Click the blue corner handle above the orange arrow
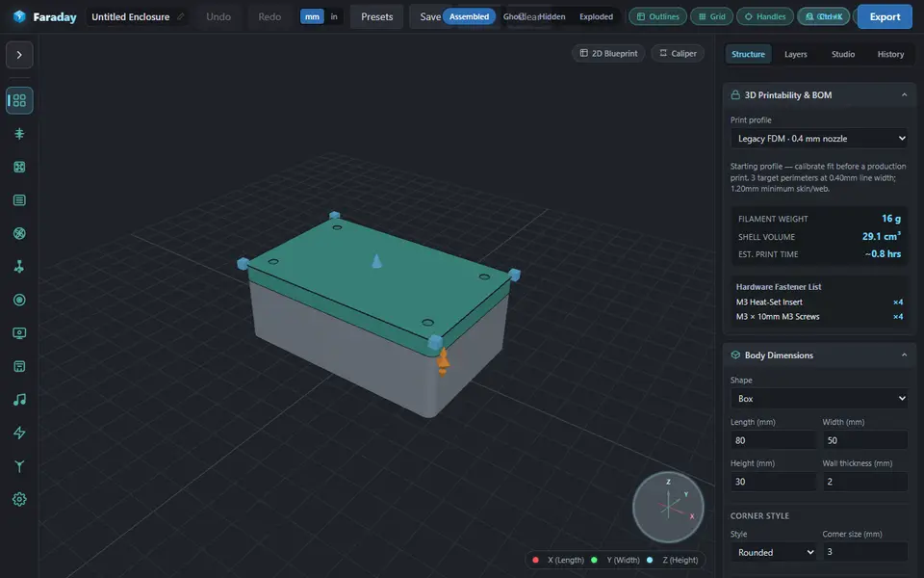 pos(435,342)
